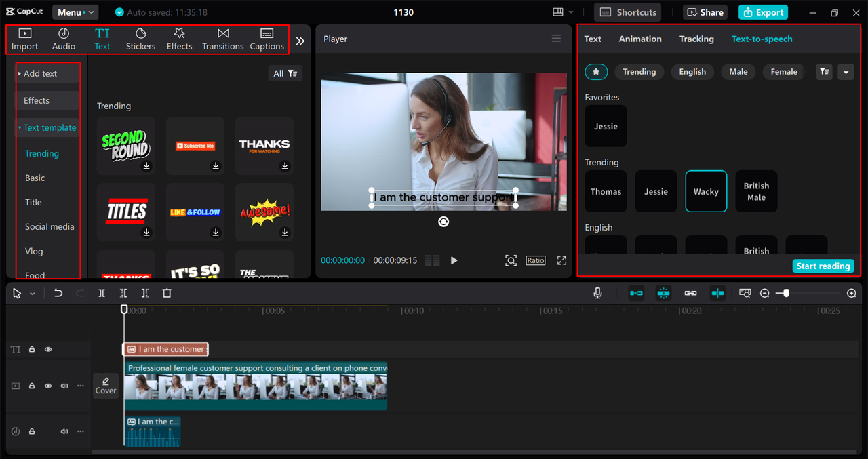Click the Redo arrow in timeline toolbar
The height and width of the screenshot is (459, 868).
click(x=80, y=293)
